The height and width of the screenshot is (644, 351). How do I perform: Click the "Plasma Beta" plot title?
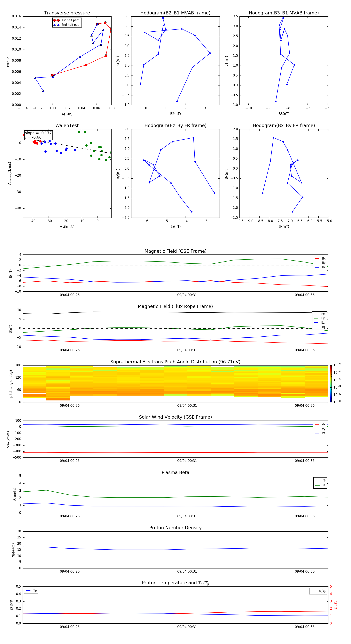175,472
